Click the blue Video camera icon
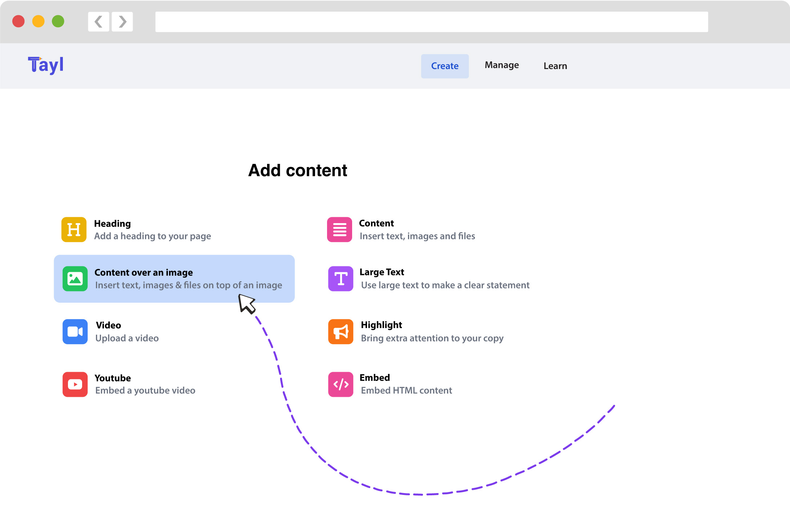Screen dimensions: 790x532 [x=75, y=331]
